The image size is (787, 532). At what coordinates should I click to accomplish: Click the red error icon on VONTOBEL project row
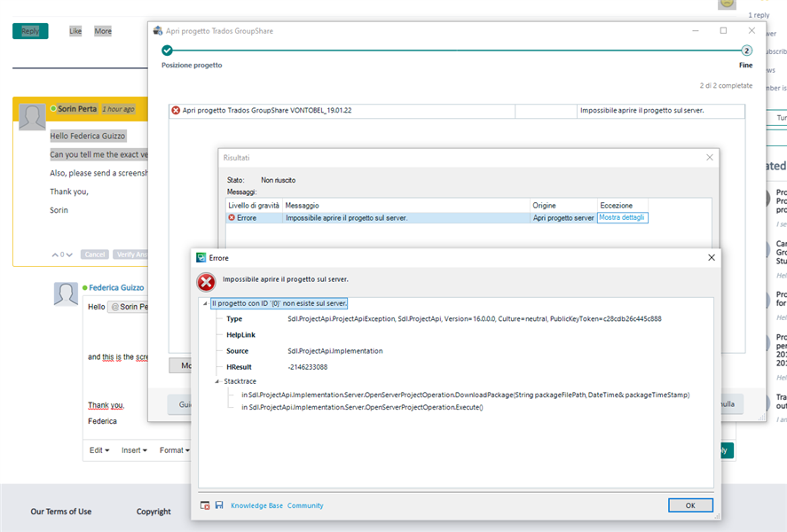click(176, 110)
